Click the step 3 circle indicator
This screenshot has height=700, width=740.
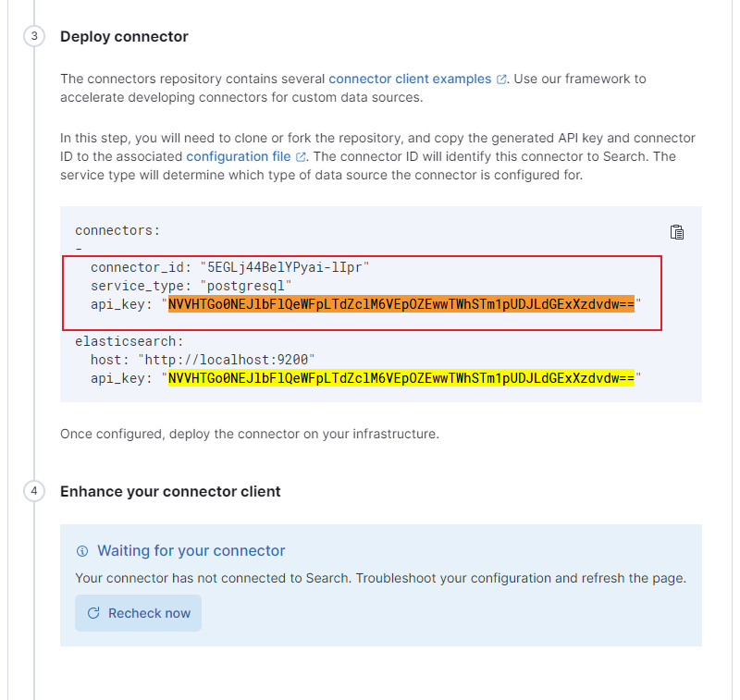tap(33, 36)
